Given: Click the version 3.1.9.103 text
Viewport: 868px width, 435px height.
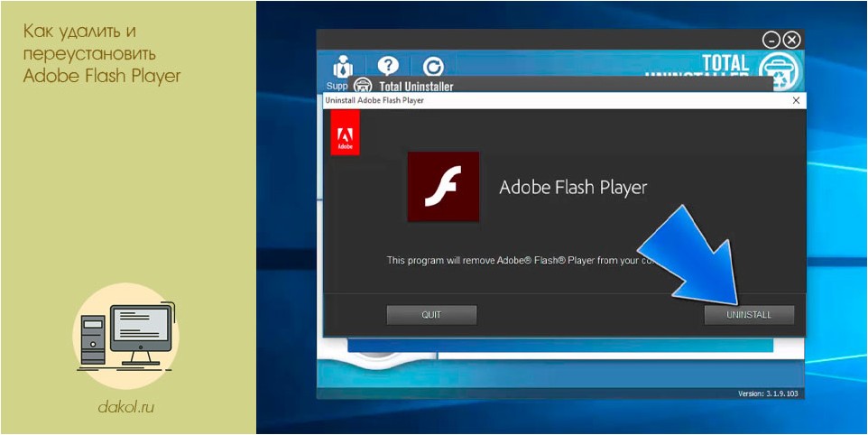Looking at the screenshot, I should pyautogui.click(x=770, y=393).
